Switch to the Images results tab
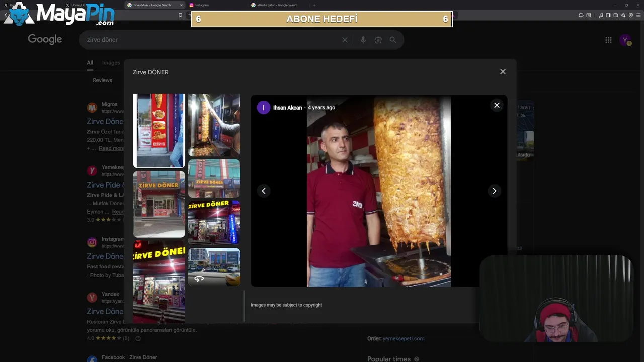644x362 pixels. point(111,63)
